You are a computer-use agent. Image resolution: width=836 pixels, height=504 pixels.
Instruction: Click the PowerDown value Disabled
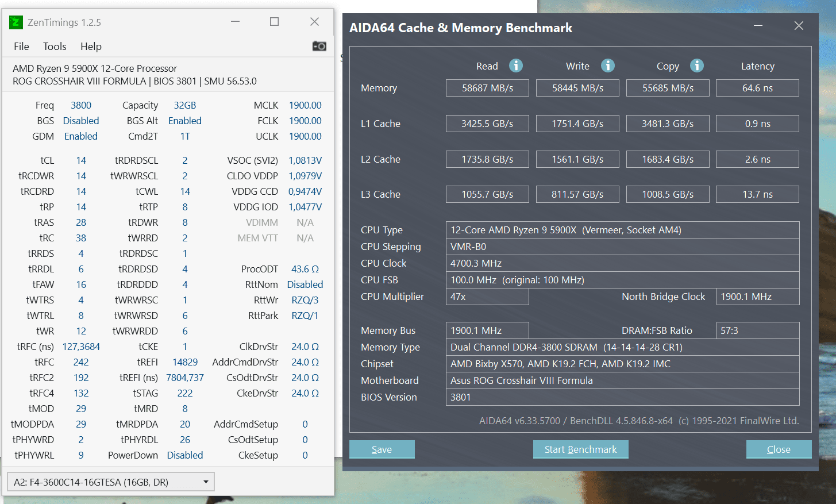[x=185, y=455]
